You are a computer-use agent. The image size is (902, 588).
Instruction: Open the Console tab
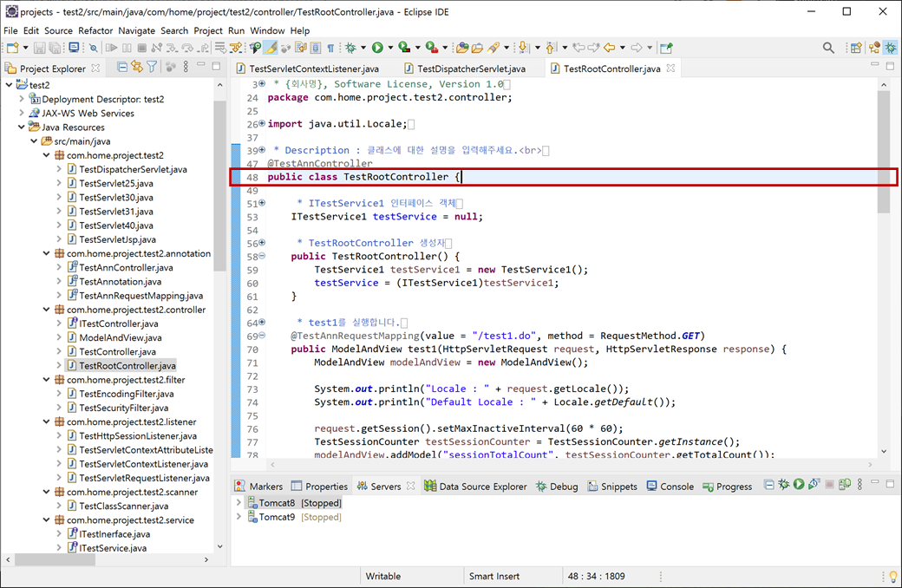pos(670,487)
